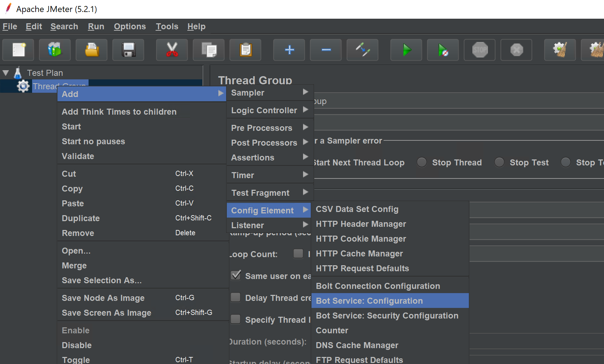
Task: Click the JMeter feather title icon
Action: pos(8,8)
